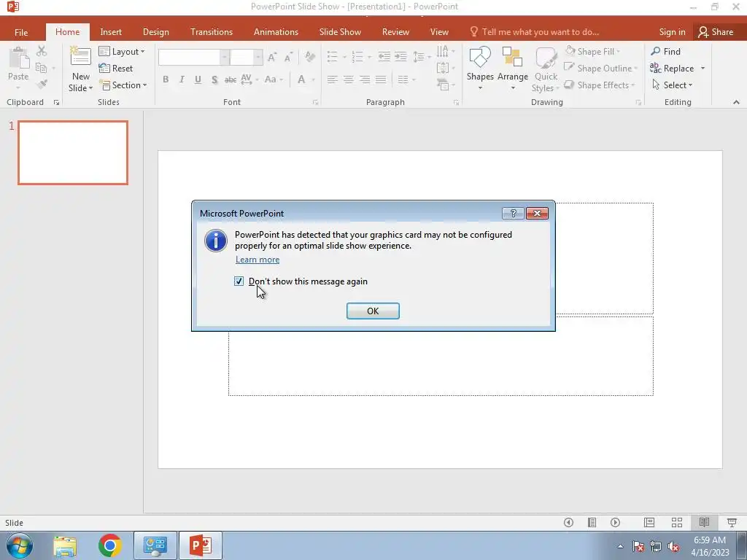Viewport: 747px width, 560px height.
Task: Open the Shape Effects dropdown
Action: [600, 85]
